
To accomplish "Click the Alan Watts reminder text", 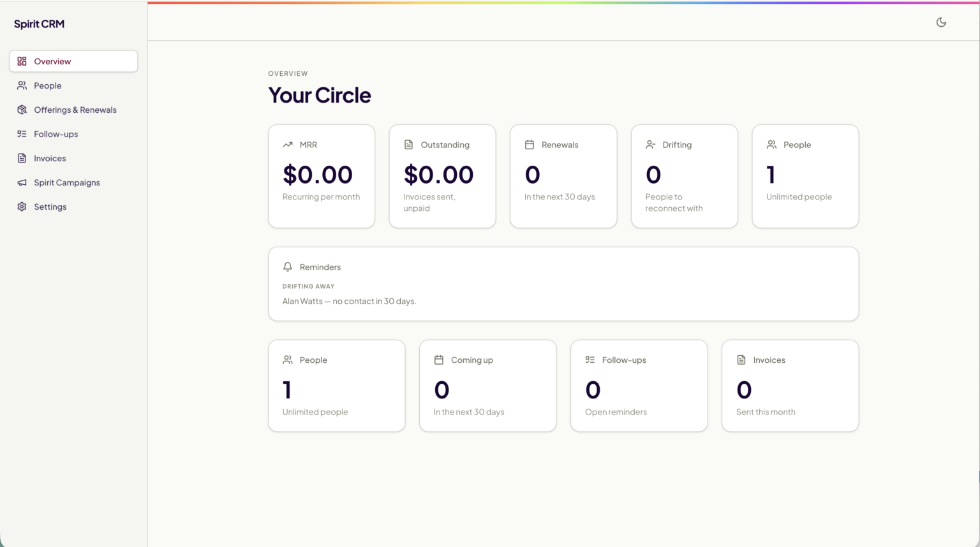I will point(349,301).
